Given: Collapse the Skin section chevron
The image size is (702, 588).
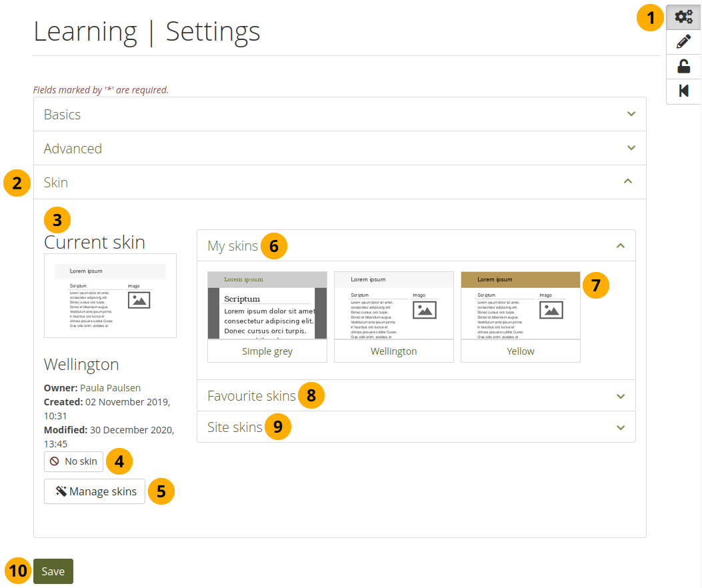Looking at the screenshot, I should coord(627,181).
